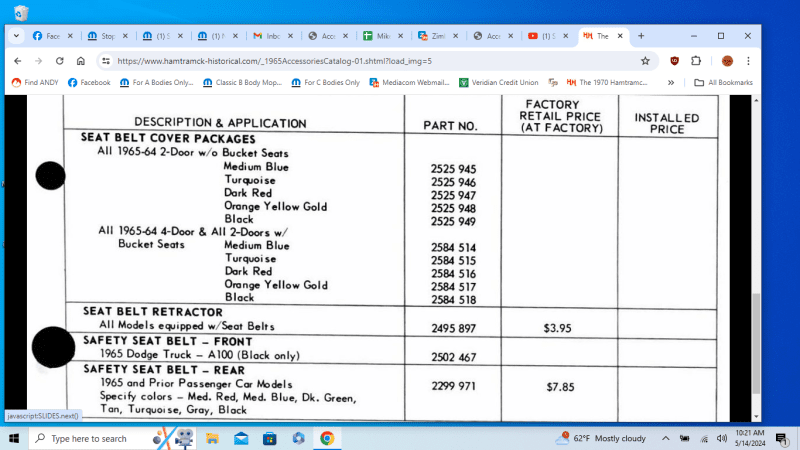Go back to the previous page

coord(18,61)
